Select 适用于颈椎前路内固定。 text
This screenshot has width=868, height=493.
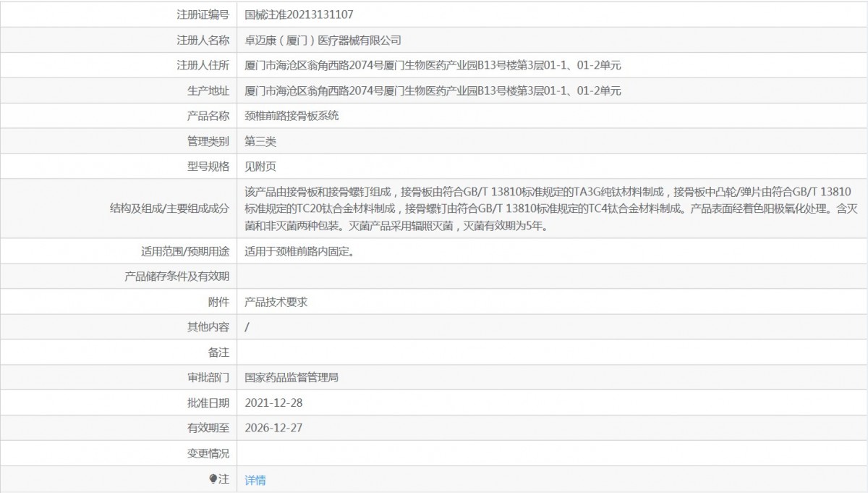[x=299, y=252]
